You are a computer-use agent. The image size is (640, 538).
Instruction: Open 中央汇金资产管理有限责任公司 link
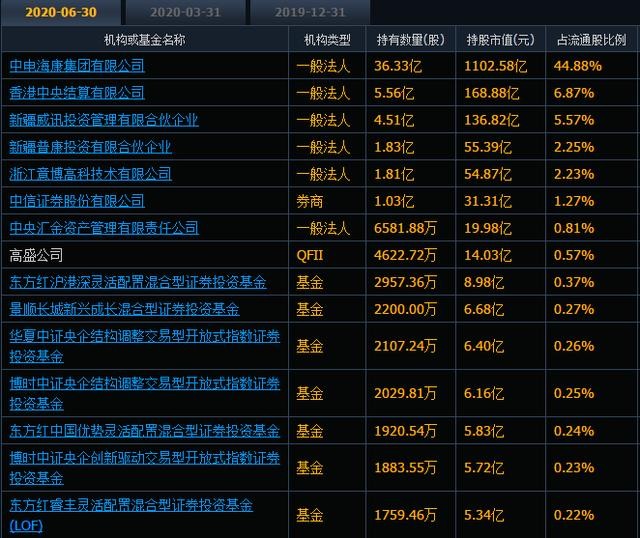104,228
